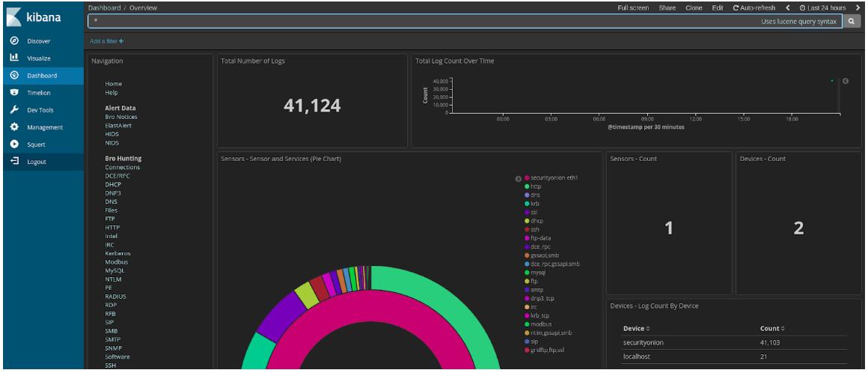868x373 pixels.
Task: Open the Timelion icon in sidebar
Action: pyautogui.click(x=15, y=93)
